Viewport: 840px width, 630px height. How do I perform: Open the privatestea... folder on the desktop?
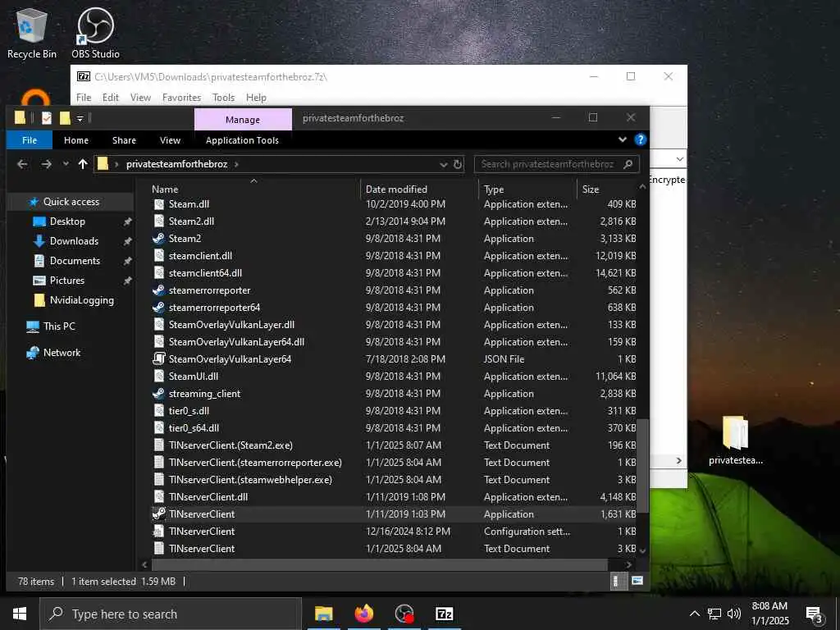point(736,440)
